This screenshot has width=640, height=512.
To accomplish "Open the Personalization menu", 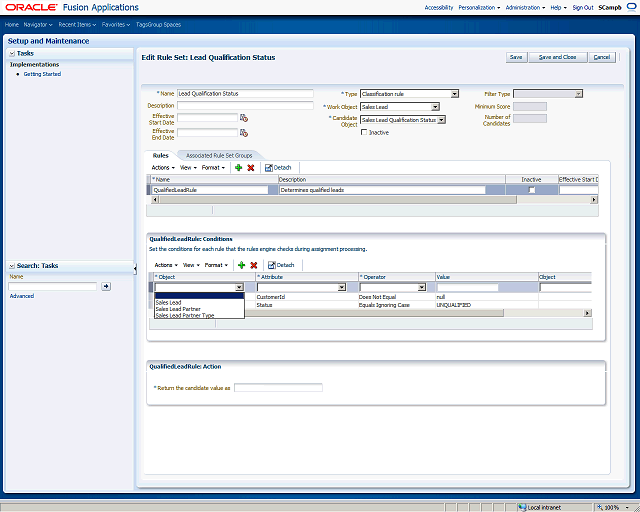I will pos(479,7).
